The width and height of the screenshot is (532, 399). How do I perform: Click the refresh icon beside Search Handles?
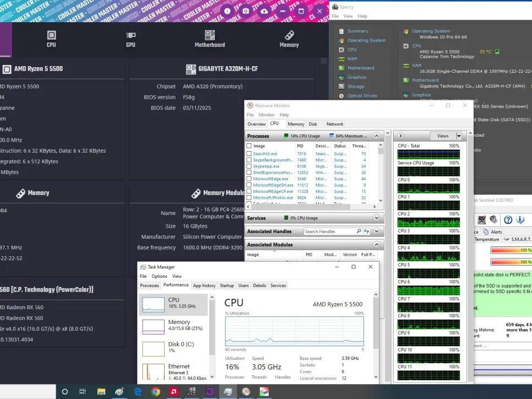[366, 231]
